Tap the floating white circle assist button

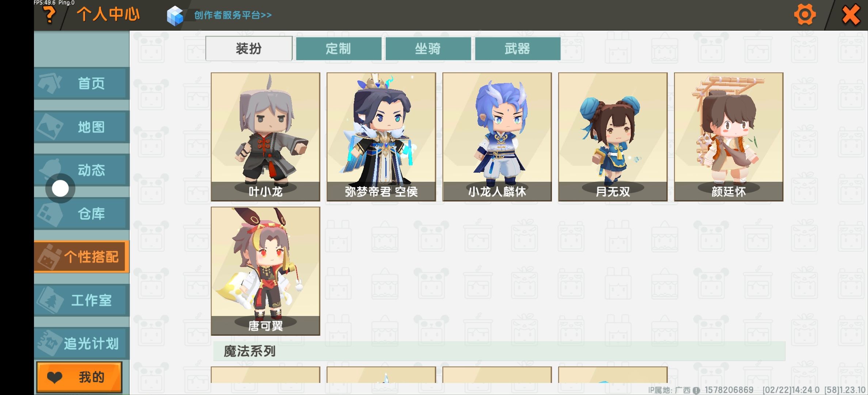point(60,189)
